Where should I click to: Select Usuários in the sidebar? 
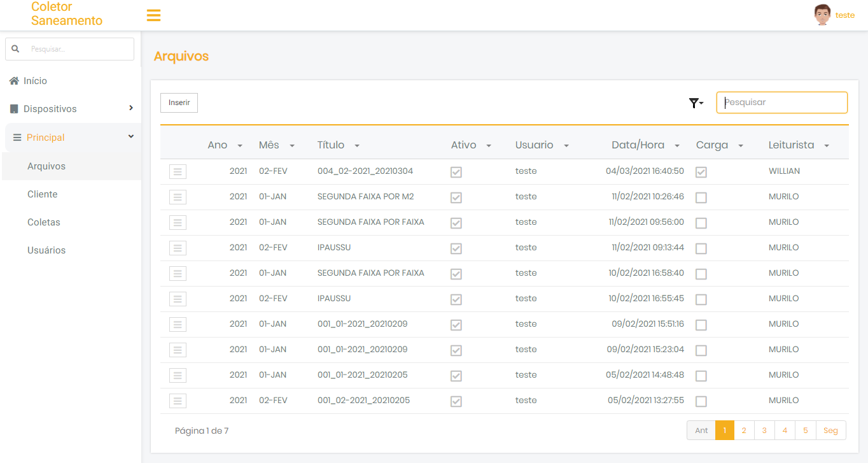pyautogui.click(x=46, y=250)
